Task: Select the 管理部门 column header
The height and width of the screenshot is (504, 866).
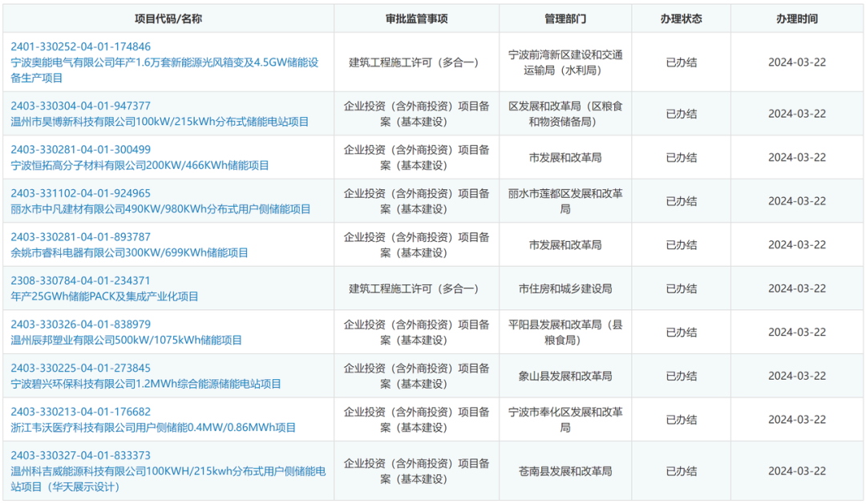Action: click(565, 18)
